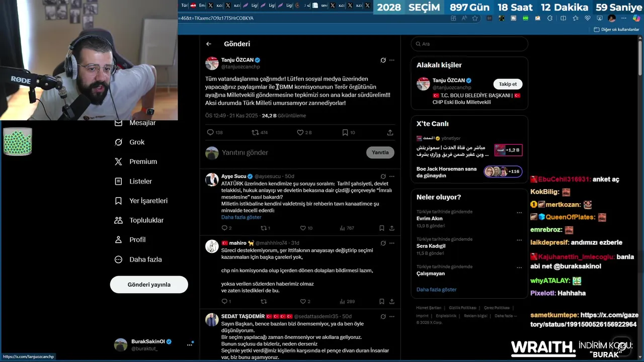Open the Çalışmayan trend
This screenshot has width=644, height=362.
pos(430,274)
